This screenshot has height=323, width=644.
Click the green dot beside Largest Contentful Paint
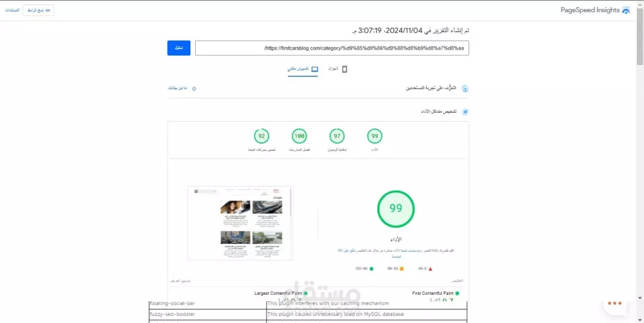[x=305, y=293]
